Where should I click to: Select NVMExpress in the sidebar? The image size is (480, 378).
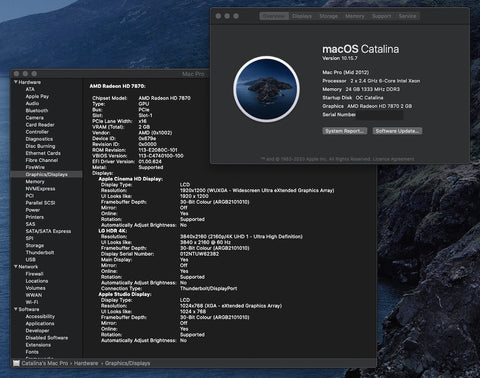[x=40, y=189]
